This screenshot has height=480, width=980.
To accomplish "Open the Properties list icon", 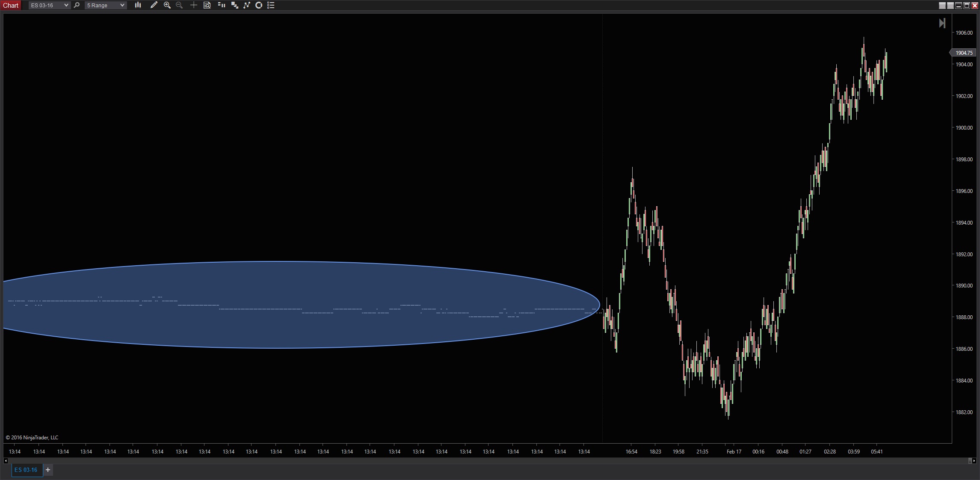I will tap(271, 5).
